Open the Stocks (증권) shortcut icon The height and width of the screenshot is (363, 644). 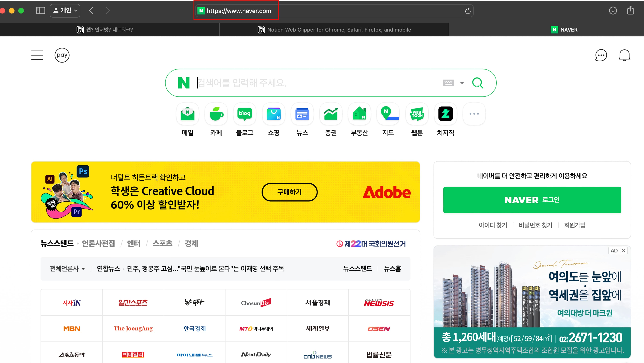tap(331, 114)
